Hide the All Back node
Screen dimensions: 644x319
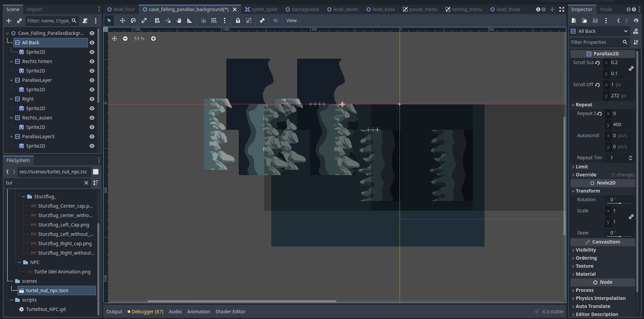click(92, 43)
